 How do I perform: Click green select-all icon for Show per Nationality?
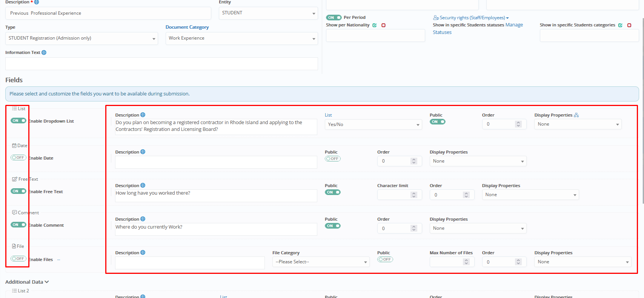click(375, 25)
